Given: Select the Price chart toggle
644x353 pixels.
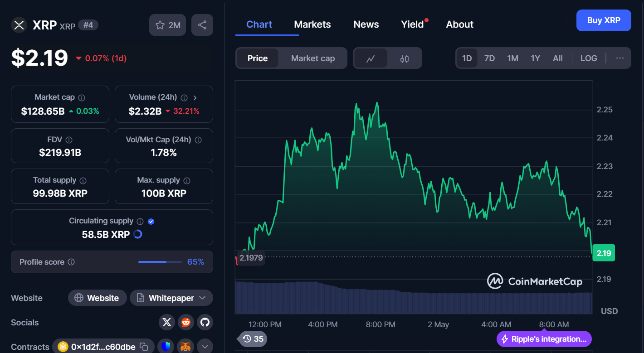Looking at the screenshot, I should point(258,58).
